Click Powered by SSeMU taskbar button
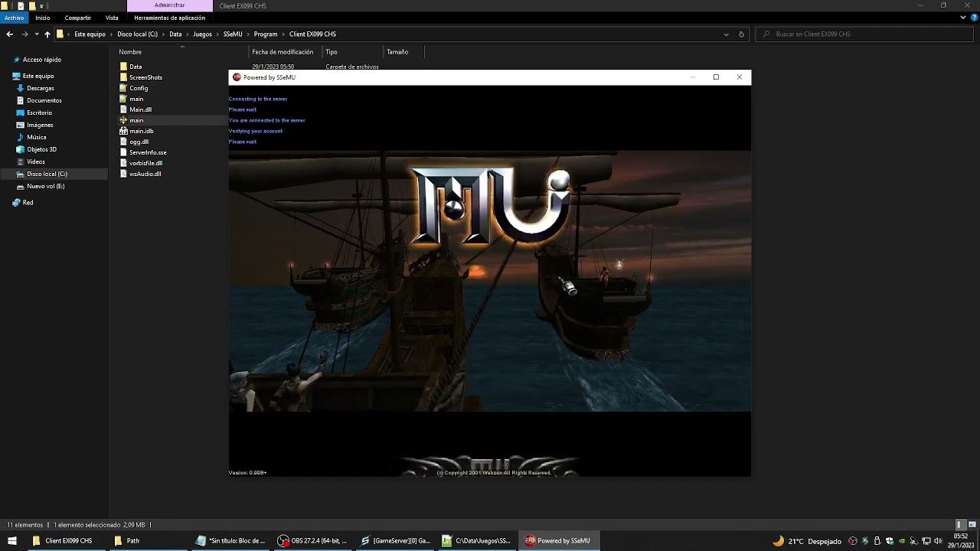This screenshot has width=980, height=551. [559, 541]
